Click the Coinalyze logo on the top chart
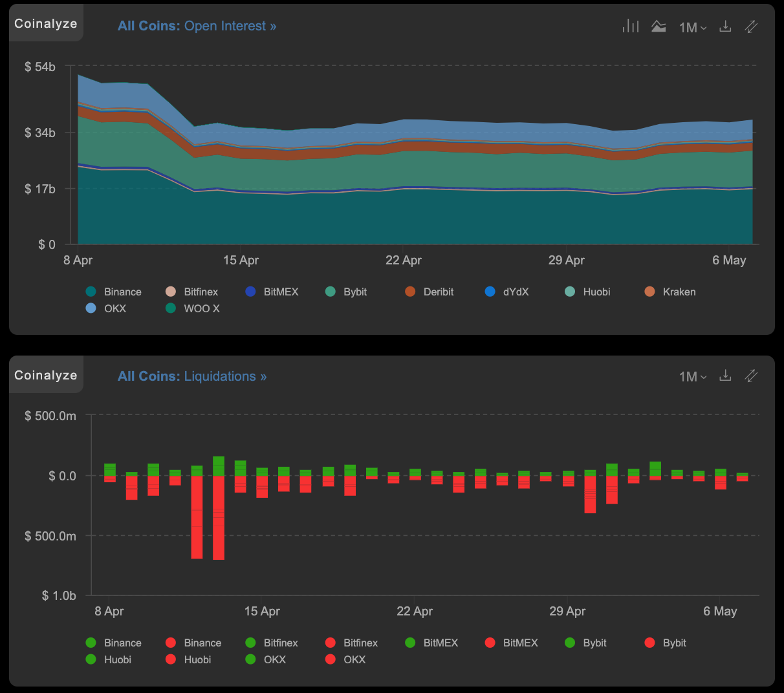This screenshot has width=784, height=693. [45, 23]
